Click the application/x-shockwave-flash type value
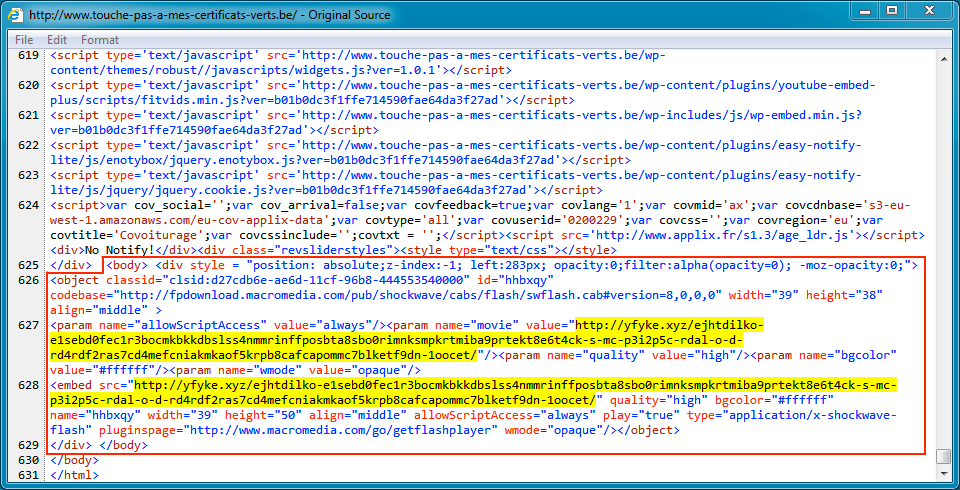Image resolution: width=960 pixels, height=490 pixels. pos(473,423)
